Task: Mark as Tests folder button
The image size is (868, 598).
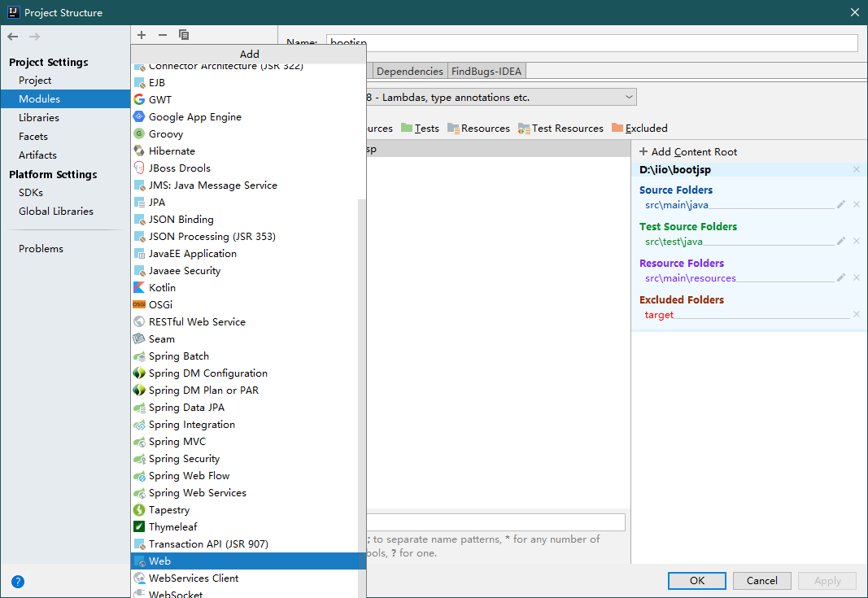Action: pyautogui.click(x=420, y=129)
